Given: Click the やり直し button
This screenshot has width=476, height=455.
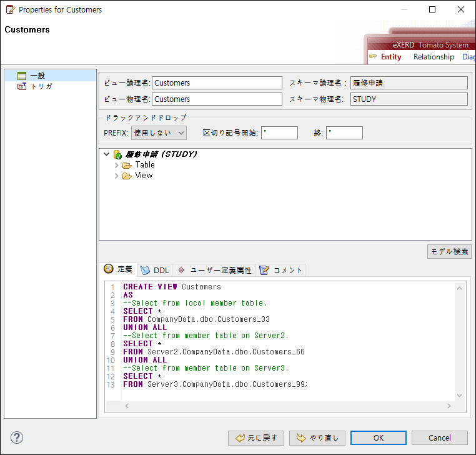Looking at the screenshot, I should coord(317,438).
